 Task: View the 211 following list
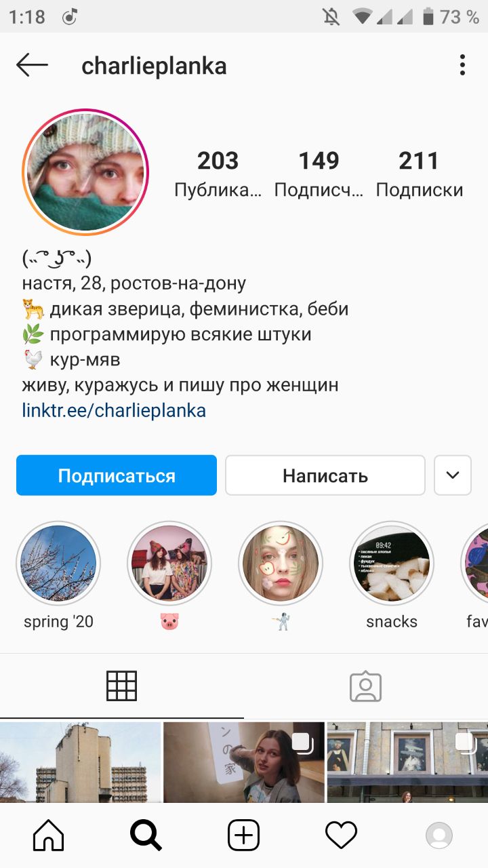pos(419,174)
